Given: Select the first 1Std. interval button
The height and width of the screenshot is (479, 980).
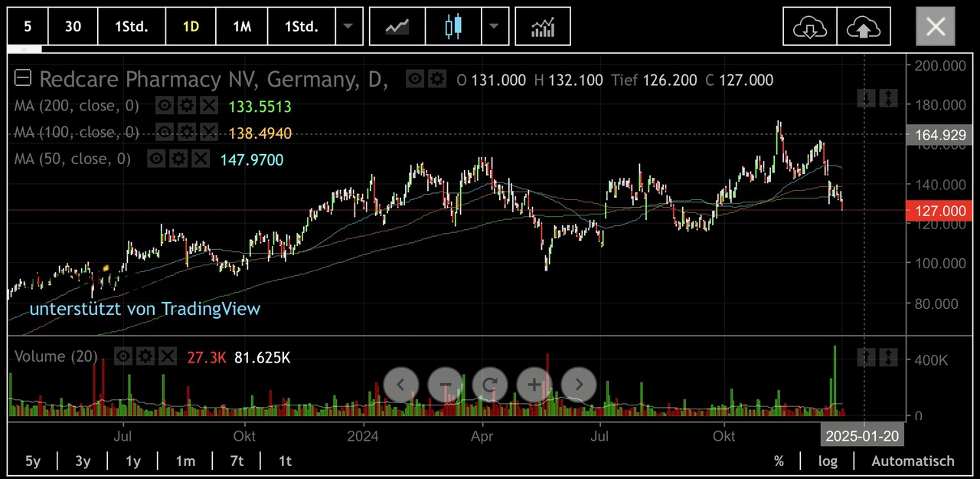Looking at the screenshot, I should [132, 27].
